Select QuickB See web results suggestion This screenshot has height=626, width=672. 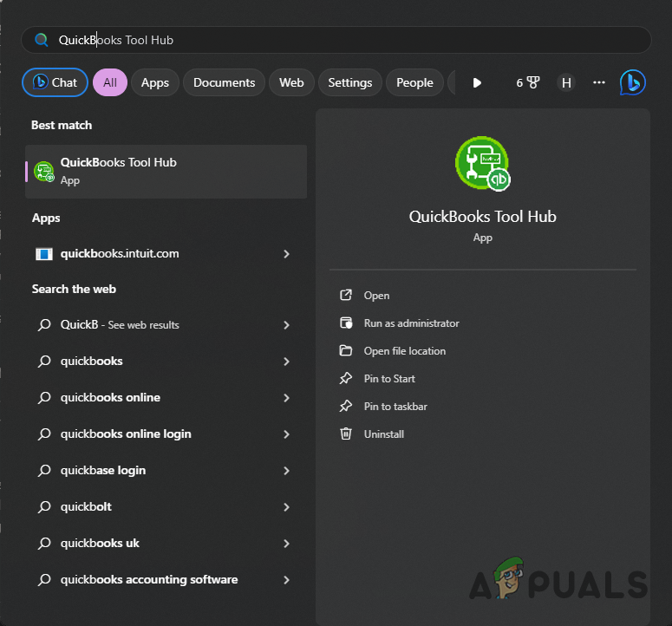click(166, 325)
